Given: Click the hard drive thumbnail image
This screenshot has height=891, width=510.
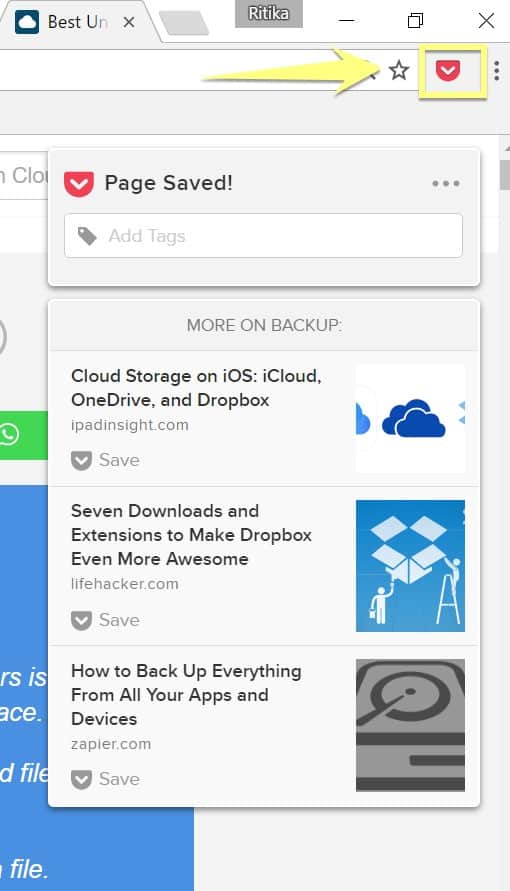Looking at the screenshot, I should 410,725.
